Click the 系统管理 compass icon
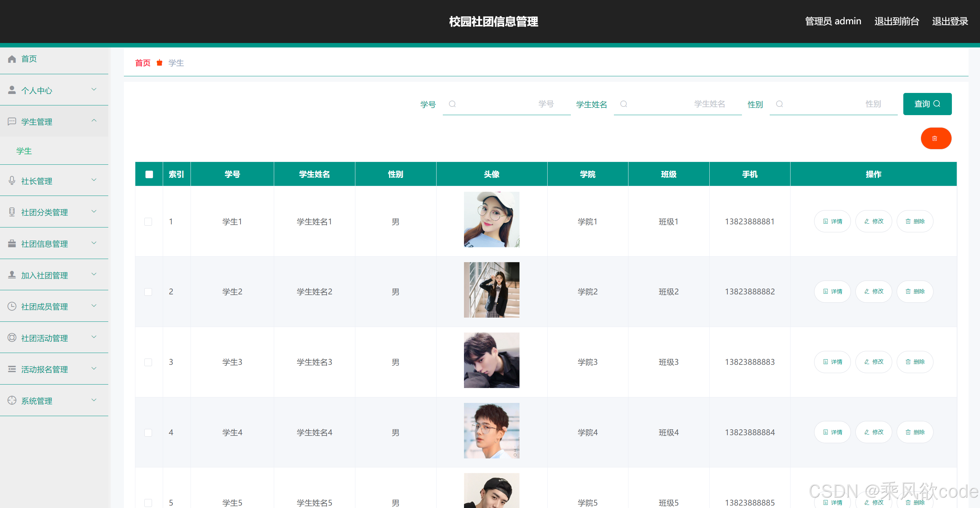 pos(12,401)
